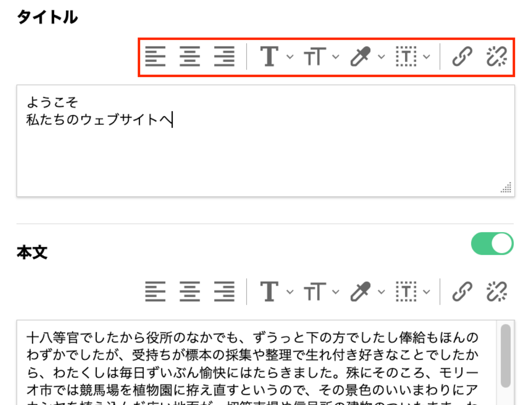Screen dimensions: 532x405
Task: Align the body text left
Action: [x=155, y=291]
